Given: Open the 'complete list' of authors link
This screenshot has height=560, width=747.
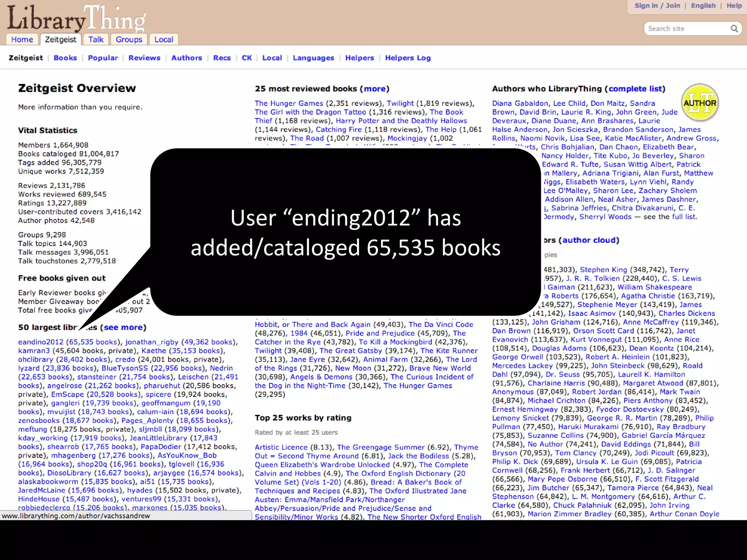Looking at the screenshot, I should coord(635,89).
